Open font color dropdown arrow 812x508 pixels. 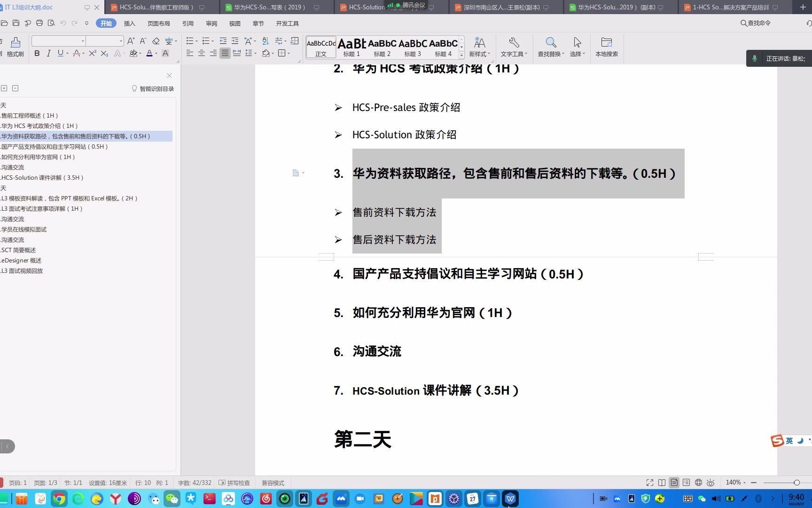[x=156, y=54]
